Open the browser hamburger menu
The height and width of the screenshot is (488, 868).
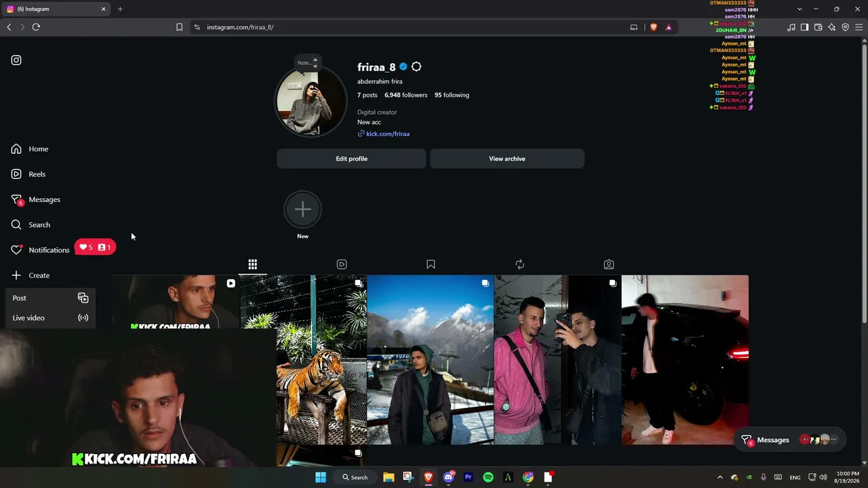click(860, 27)
